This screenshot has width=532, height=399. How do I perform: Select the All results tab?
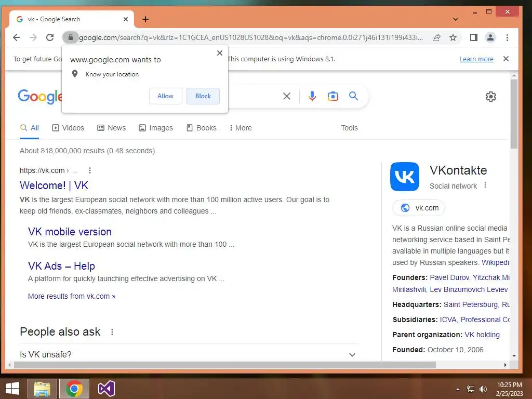[x=30, y=128]
